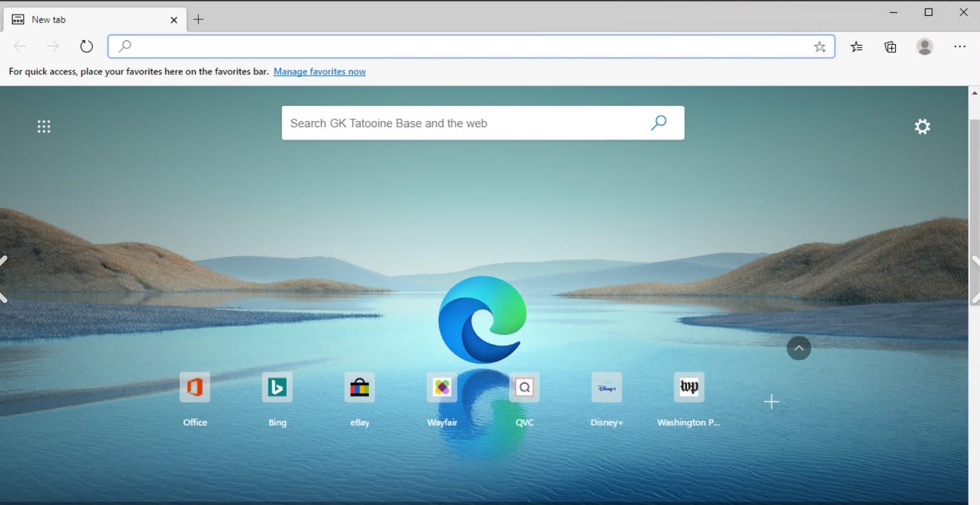980x505 pixels.
Task: Open the Favorites list icon
Action: pos(857,46)
